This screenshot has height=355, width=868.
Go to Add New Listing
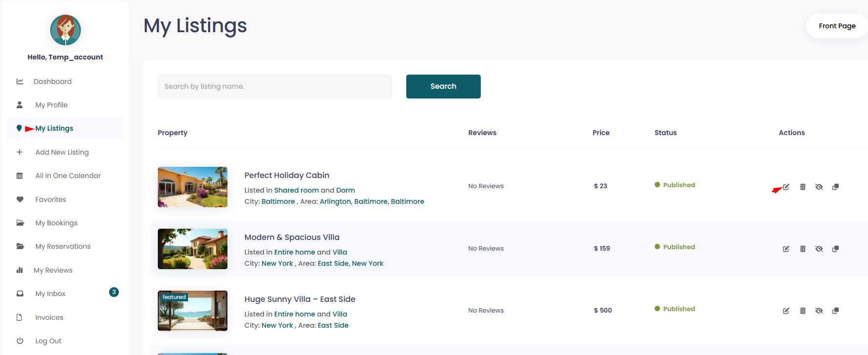point(62,152)
